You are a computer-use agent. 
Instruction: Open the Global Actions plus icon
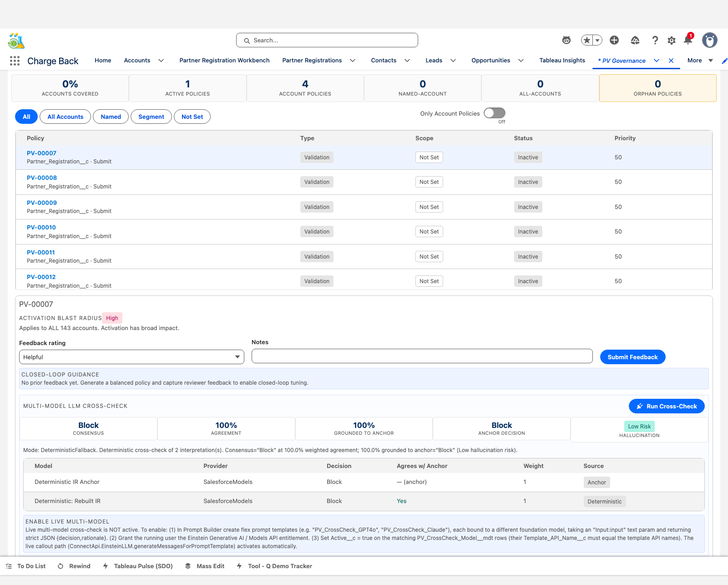click(x=614, y=40)
